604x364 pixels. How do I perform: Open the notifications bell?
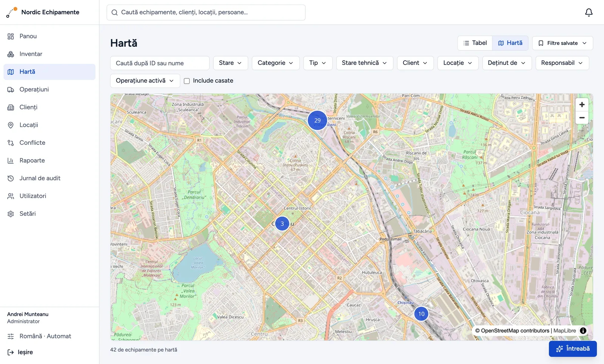(589, 12)
